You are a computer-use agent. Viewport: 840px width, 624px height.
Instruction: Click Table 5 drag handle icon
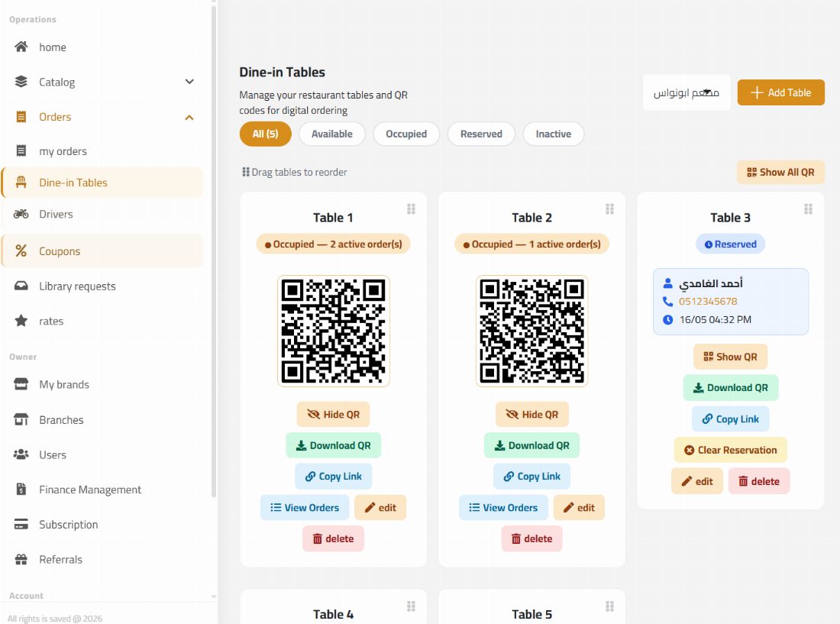609,606
